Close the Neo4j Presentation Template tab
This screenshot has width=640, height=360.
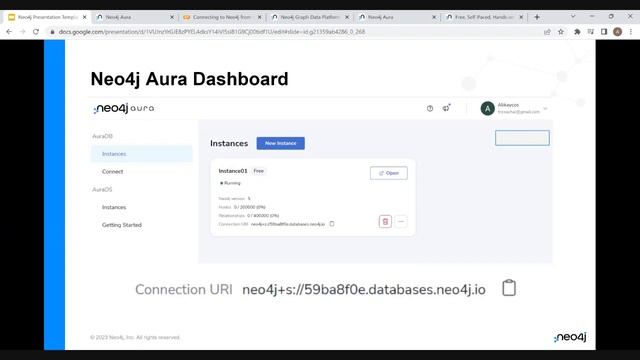(84, 17)
